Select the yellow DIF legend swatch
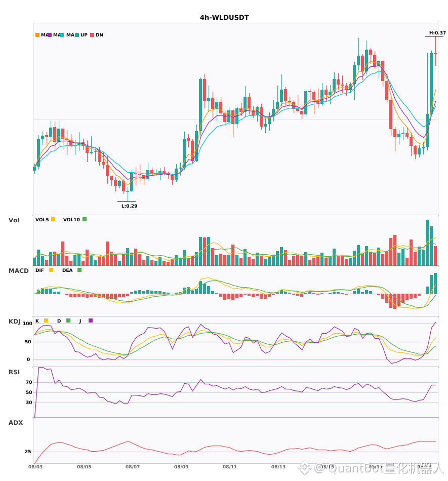 (51, 270)
